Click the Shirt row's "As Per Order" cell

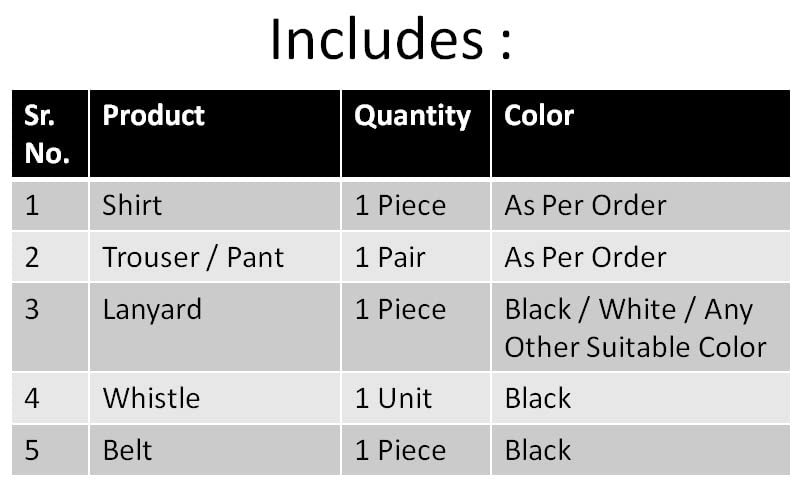point(585,206)
